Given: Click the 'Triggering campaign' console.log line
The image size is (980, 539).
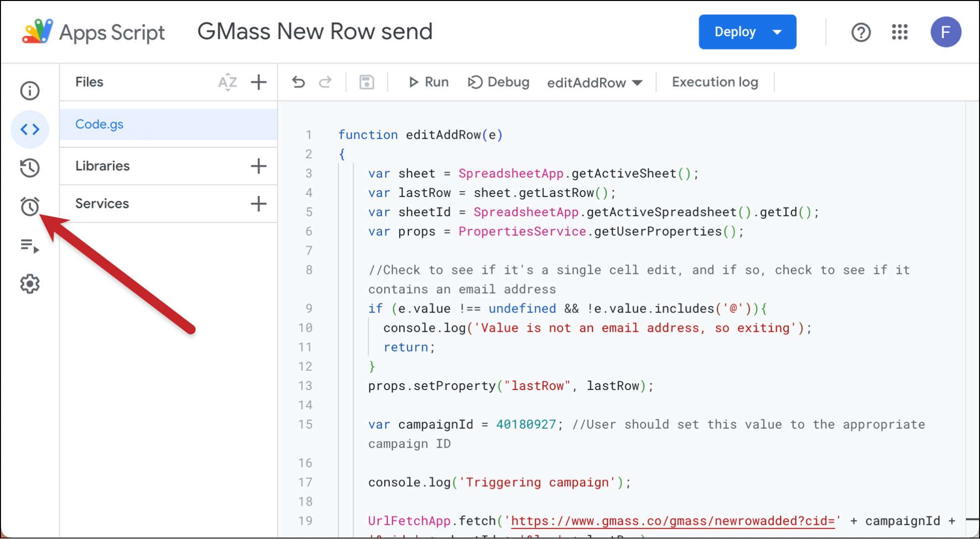Looking at the screenshot, I should click(x=500, y=483).
